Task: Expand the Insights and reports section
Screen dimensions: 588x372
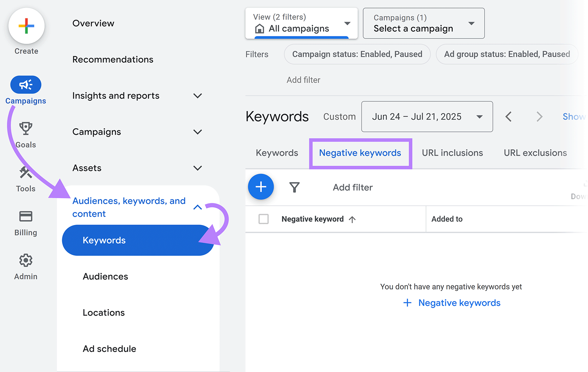Action: point(198,96)
